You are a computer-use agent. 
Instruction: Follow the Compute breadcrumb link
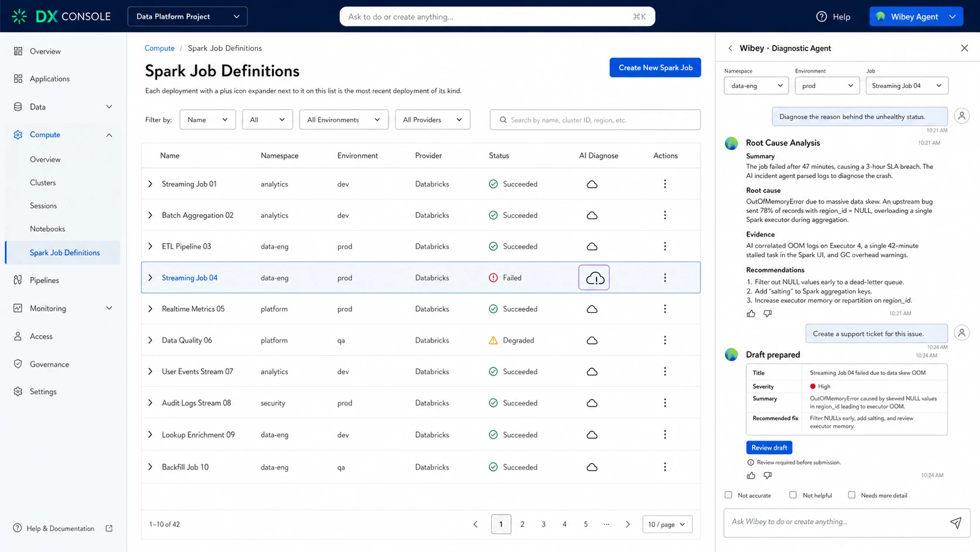[x=159, y=48]
